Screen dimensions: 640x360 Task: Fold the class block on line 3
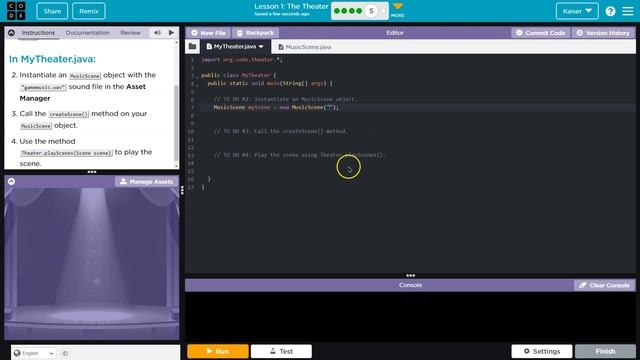(x=197, y=76)
